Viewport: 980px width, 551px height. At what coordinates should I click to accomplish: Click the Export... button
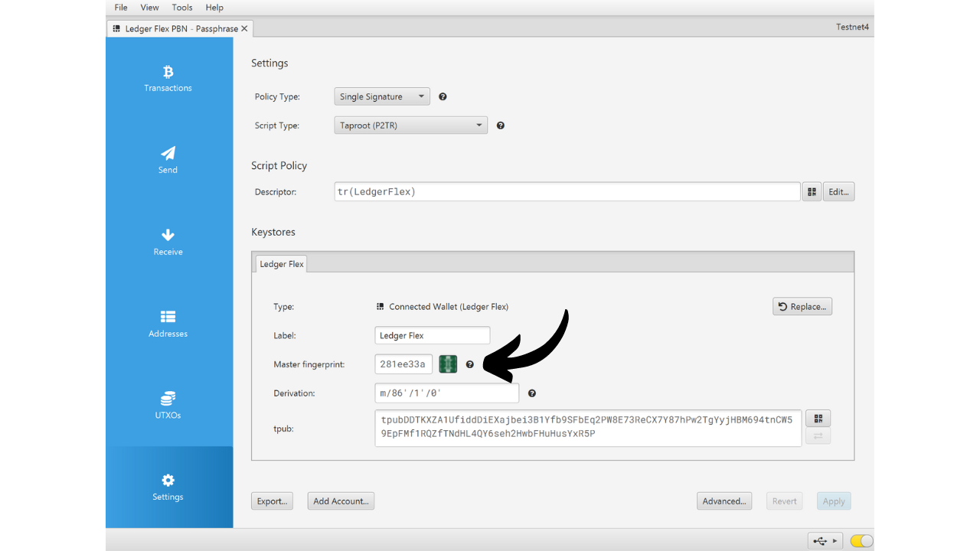(x=272, y=501)
